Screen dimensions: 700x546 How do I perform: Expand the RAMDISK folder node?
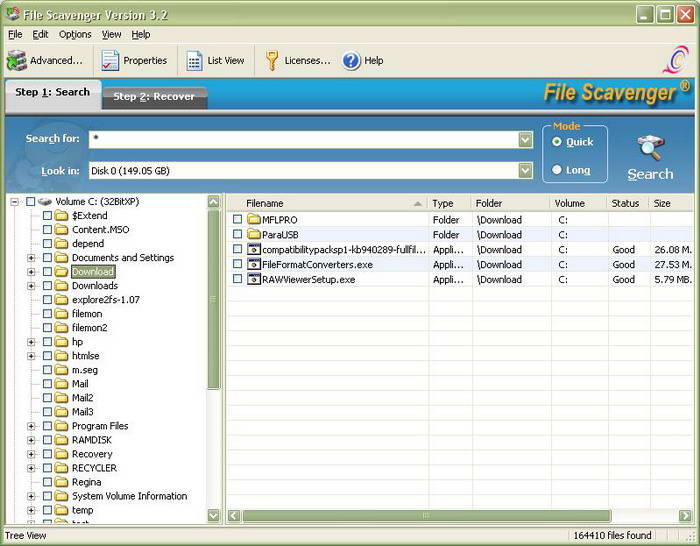coord(31,440)
